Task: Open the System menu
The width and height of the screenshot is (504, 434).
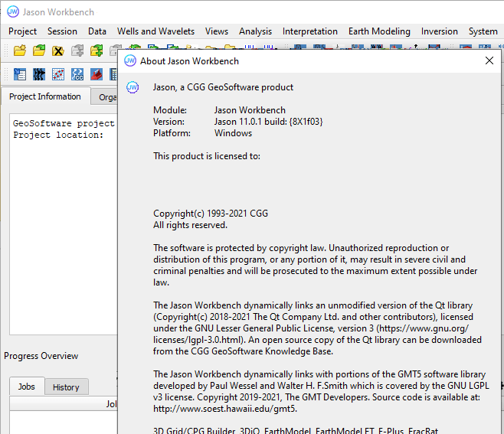Action: tap(483, 31)
